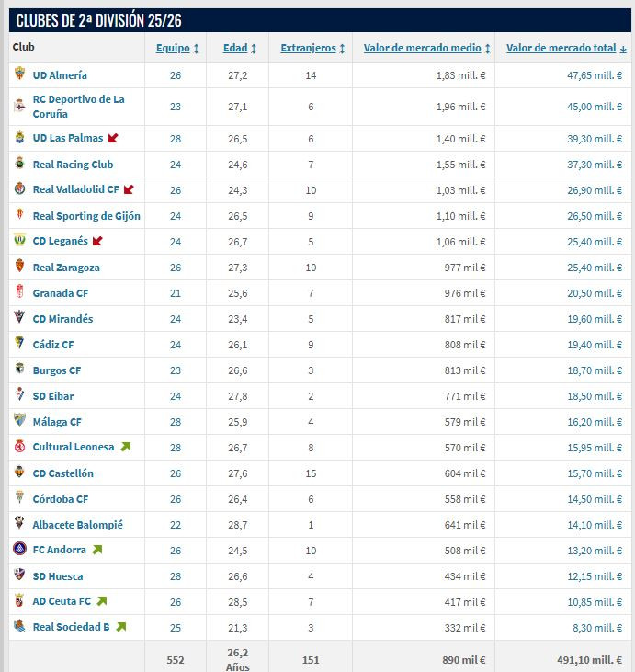The image size is (635, 672).
Task: Click Las Palmas value 39,30 mill. €
Action: [x=595, y=139]
